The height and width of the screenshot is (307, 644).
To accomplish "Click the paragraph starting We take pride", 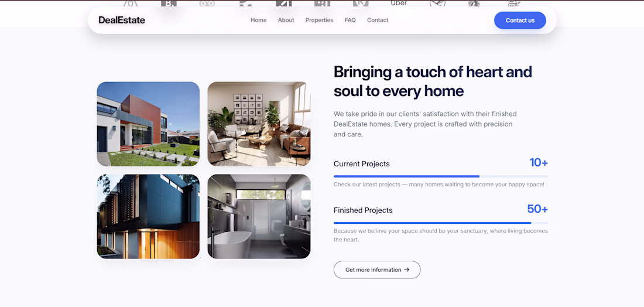I will tap(425, 124).
